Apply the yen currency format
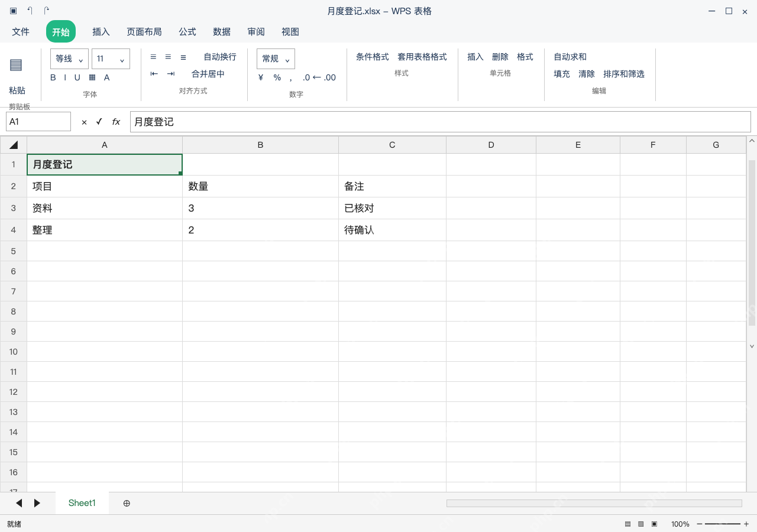This screenshot has width=757, height=532. [x=261, y=77]
